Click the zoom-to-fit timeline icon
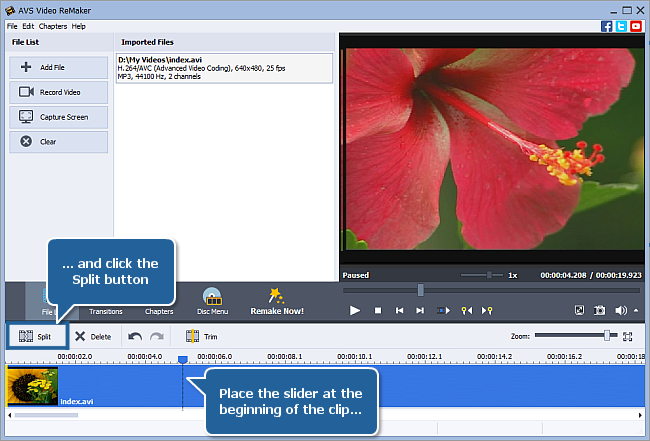The width and height of the screenshot is (650, 441). [x=628, y=336]
